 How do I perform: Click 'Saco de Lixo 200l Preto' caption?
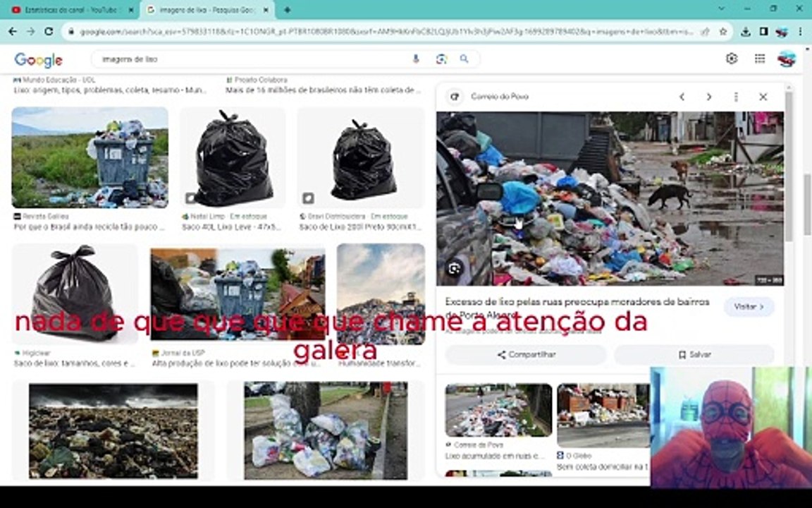(360, 227)
